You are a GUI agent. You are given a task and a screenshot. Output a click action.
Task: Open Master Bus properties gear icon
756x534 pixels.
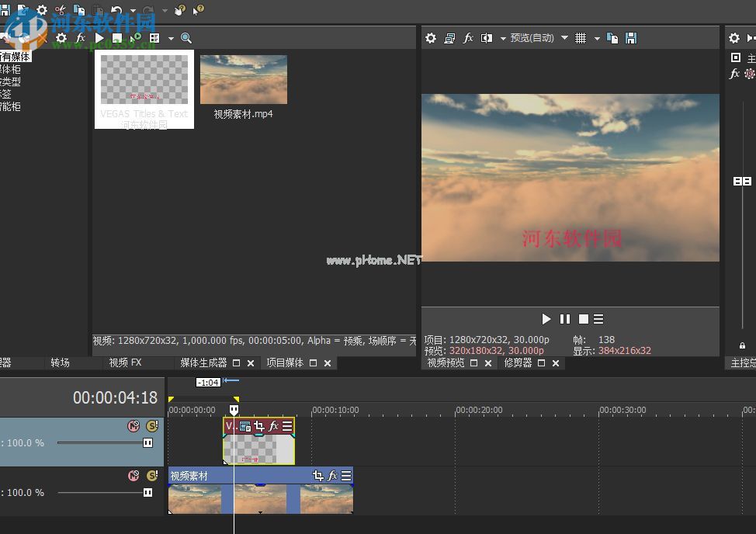[x=733, y=38]
